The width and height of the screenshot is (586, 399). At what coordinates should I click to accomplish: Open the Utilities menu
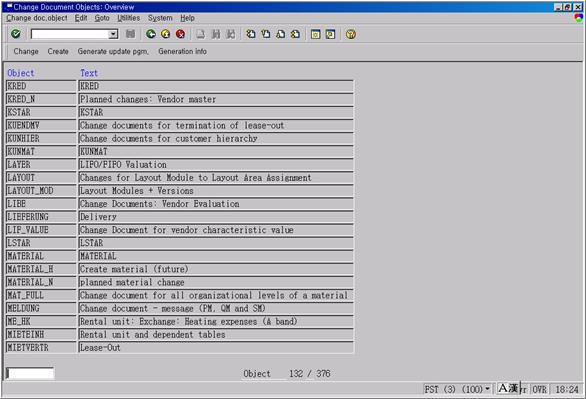pyautogui.click(x=129, y=18)
